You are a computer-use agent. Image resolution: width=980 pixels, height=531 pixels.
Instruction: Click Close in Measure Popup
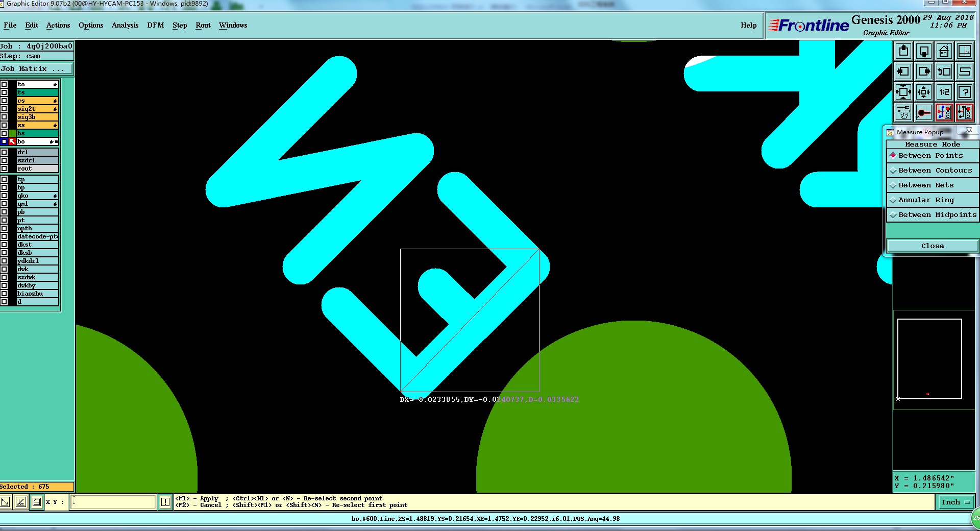(933, 246)
